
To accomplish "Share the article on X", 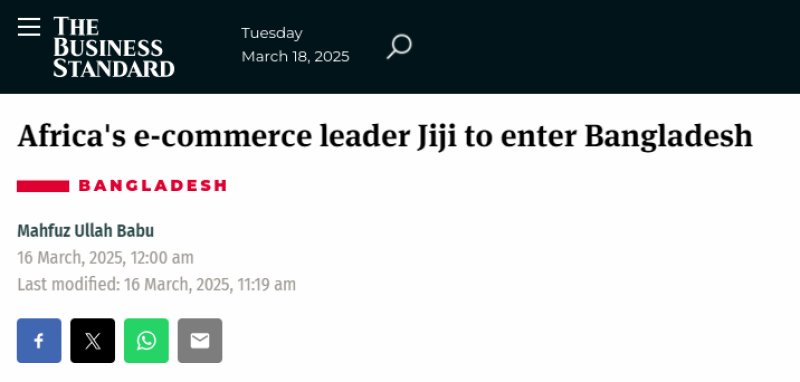I will (x=93, y=341).
